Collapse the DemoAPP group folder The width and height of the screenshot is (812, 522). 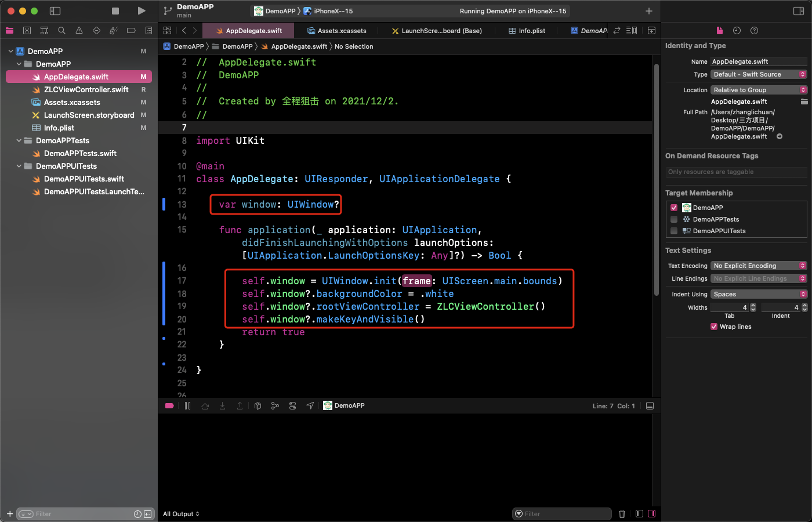pyautogui.click(x=19, y=64)
